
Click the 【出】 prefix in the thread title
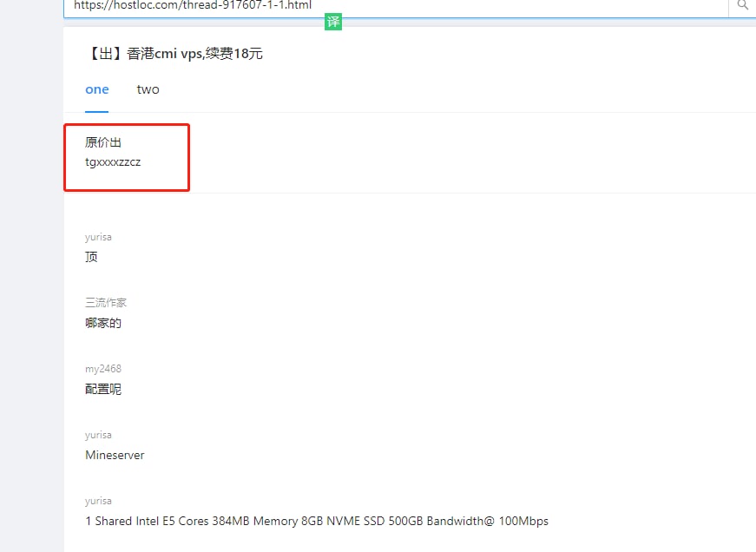(x=106, y=54)
